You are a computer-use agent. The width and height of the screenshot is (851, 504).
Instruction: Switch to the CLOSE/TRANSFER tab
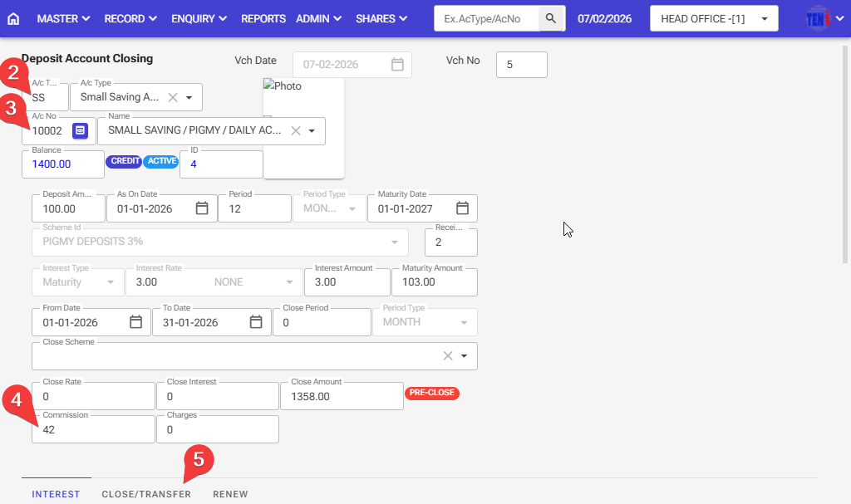click(146, 494)
